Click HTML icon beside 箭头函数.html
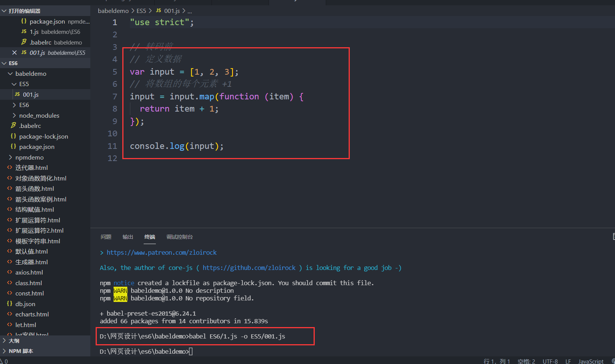The image size is (615, 364). coord(10,188)
